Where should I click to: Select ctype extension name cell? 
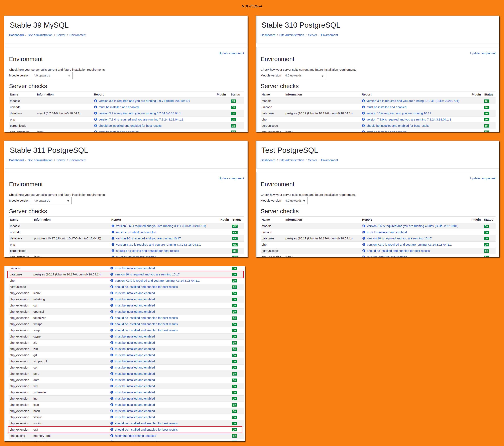click(37, 337)
